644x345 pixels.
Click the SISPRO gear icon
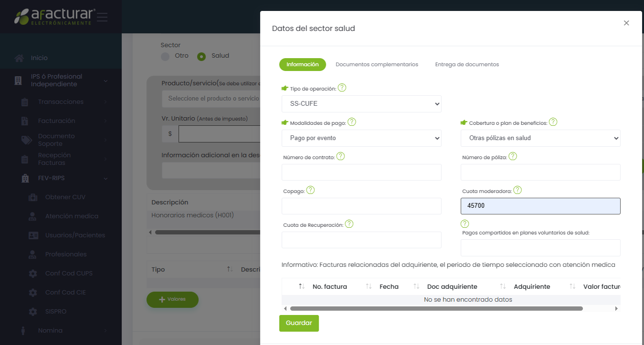point(33,312)
